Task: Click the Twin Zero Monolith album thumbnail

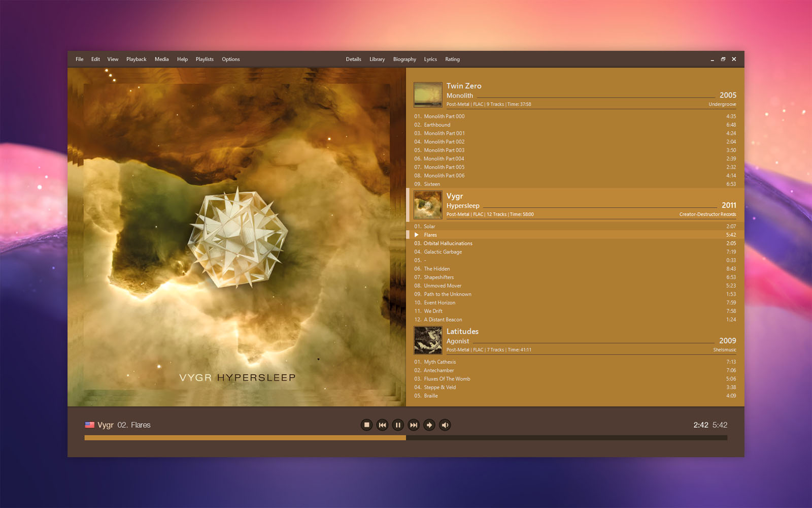Action: click(x=428, y=94)
